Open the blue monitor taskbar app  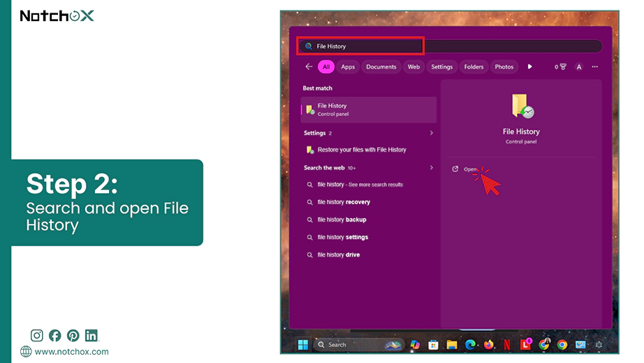(x=580, y=345)
